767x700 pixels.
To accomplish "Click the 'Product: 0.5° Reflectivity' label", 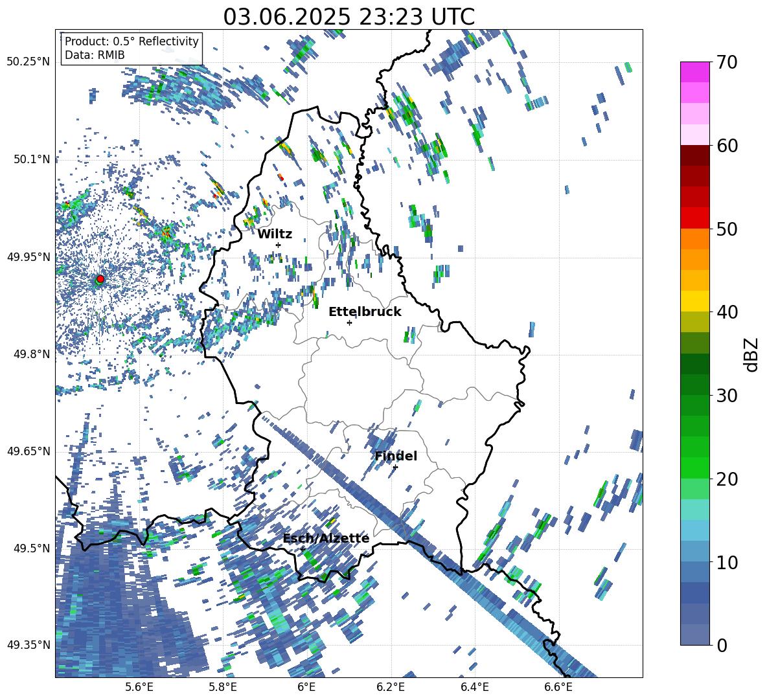I will [x=132, y=41].
